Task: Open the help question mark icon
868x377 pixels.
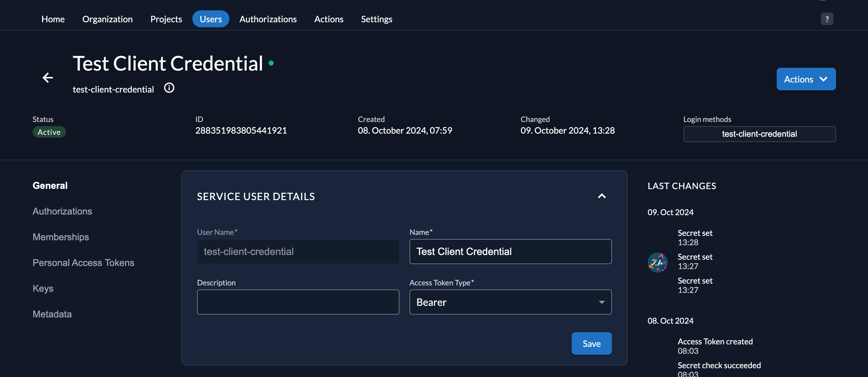Action: 827,19
